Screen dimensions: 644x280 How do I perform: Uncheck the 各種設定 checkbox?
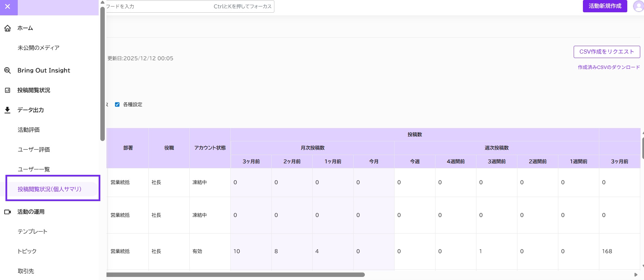[117, 104]
